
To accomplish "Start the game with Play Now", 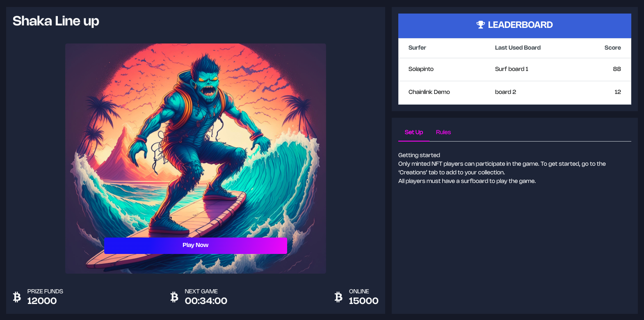I will 196,245.
